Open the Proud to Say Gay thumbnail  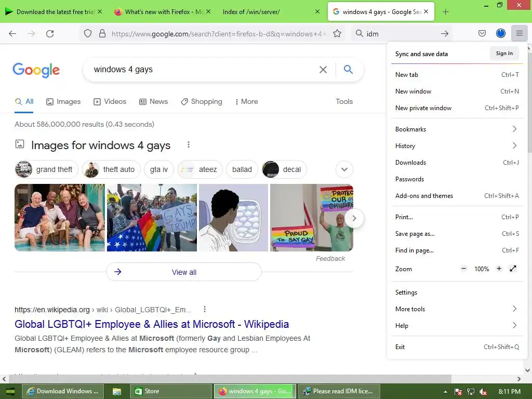[312, 218]
